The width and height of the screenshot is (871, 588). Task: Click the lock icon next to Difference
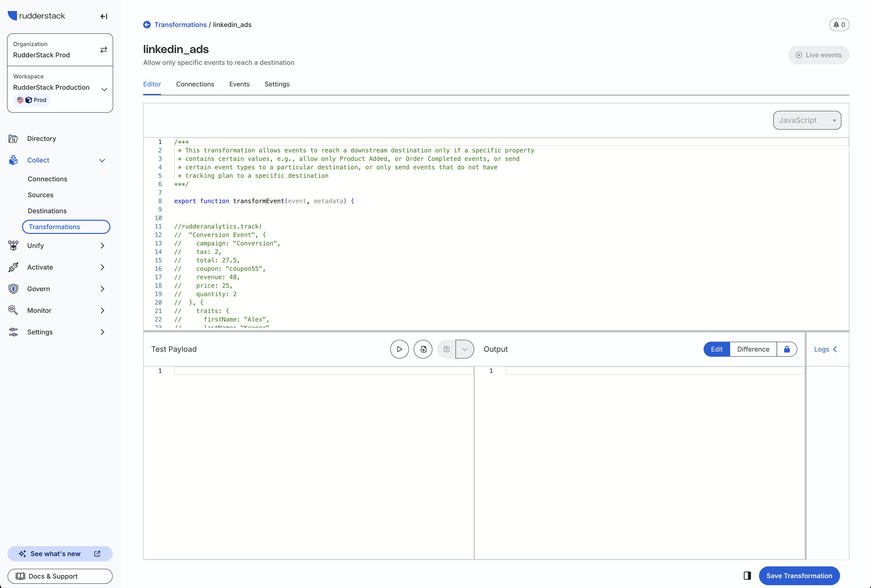click(787, 349)
